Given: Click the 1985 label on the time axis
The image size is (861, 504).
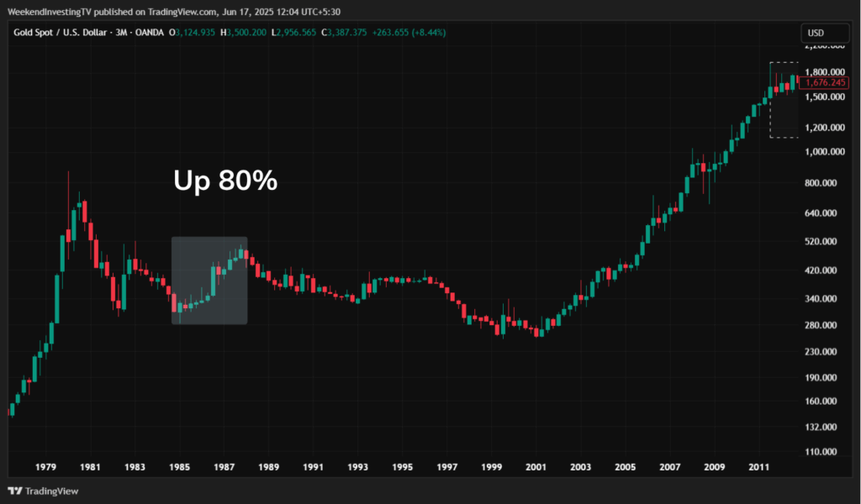Looking at the screenshot, I should 179,467.
